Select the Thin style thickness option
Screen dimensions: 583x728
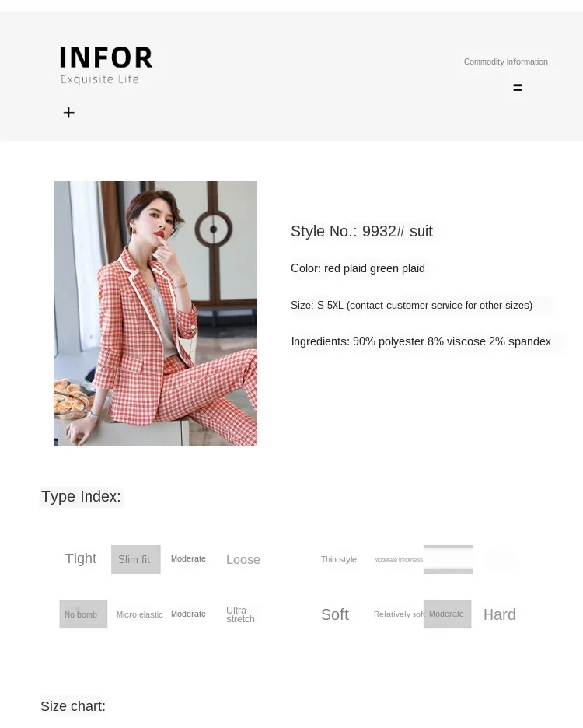click(x=338, y=559)
